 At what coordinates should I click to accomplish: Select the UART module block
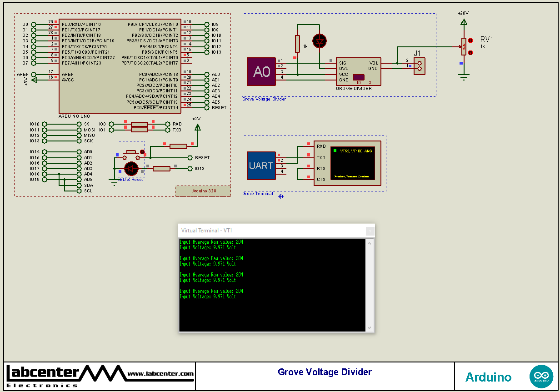click(x=261, y=166)
